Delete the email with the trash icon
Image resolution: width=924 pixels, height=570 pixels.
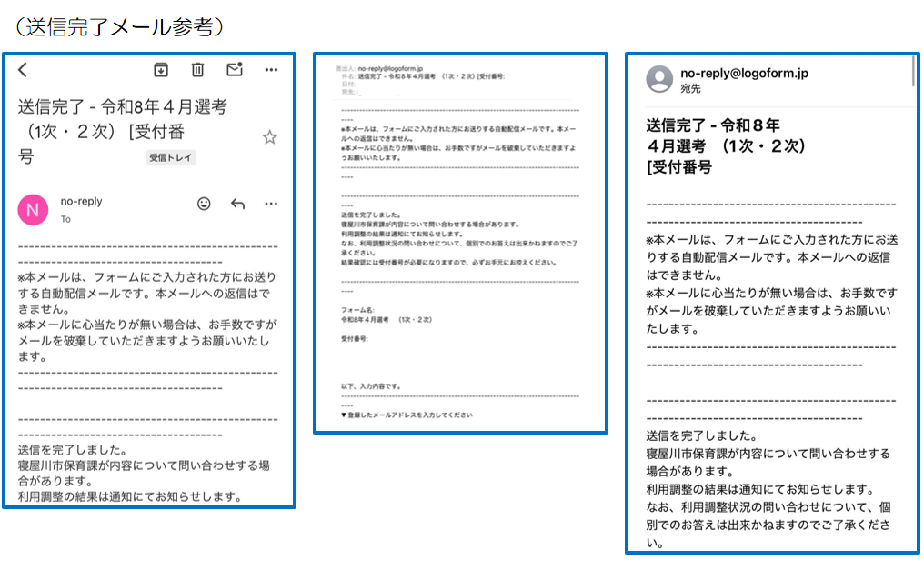pos(197,70)
